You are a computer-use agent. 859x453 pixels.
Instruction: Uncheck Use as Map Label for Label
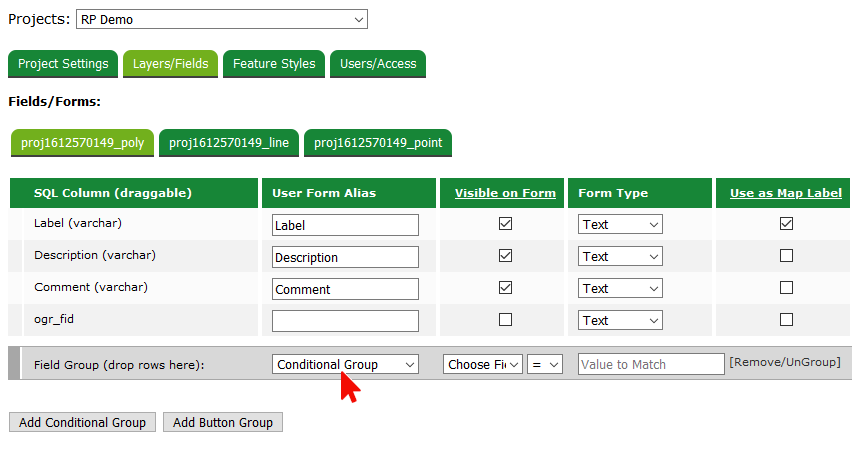[x=786, y=224]
